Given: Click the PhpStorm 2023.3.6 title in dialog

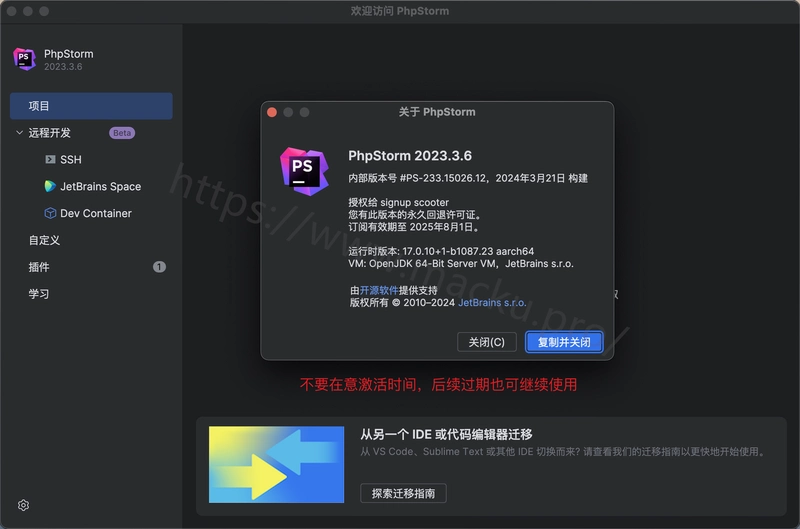Looking at the screenshot, I should click(x=410, y=156).
